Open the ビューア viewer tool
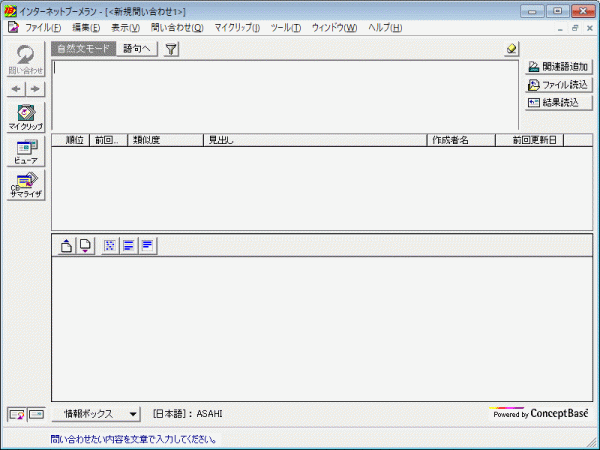This screenshot has width=600, height=450. (26, 152)
